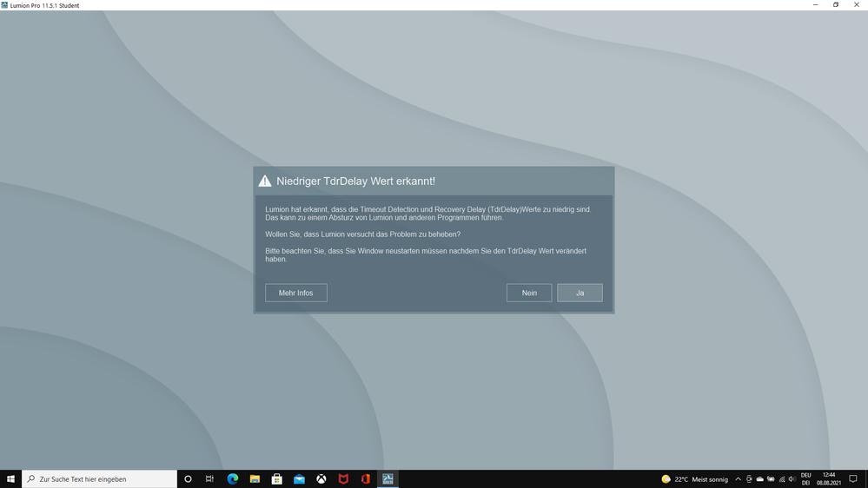The height and width of the screenshot is (488, 868).
Task: Open the Mail app from taskbar
Action: click(x=299, y=479)
